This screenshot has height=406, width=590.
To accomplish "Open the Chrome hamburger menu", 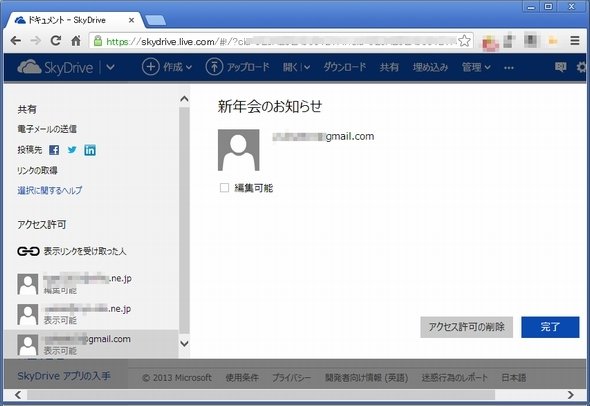I will [x=575, y=41].
